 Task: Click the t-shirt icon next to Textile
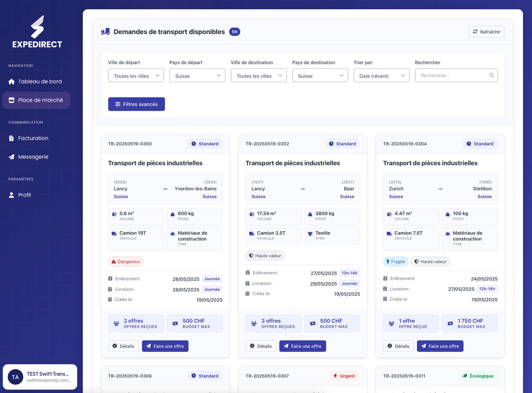coord(310,234)
